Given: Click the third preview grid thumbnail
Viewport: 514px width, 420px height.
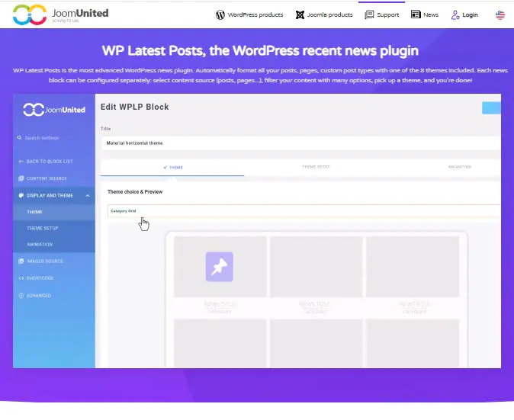Looking at the screenshot, I should [413, 267].
